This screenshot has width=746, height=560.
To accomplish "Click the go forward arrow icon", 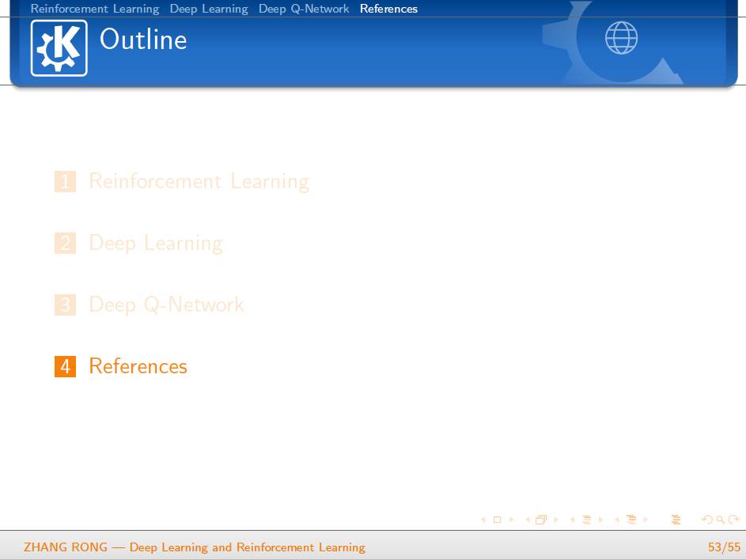I will coord(734,520).
